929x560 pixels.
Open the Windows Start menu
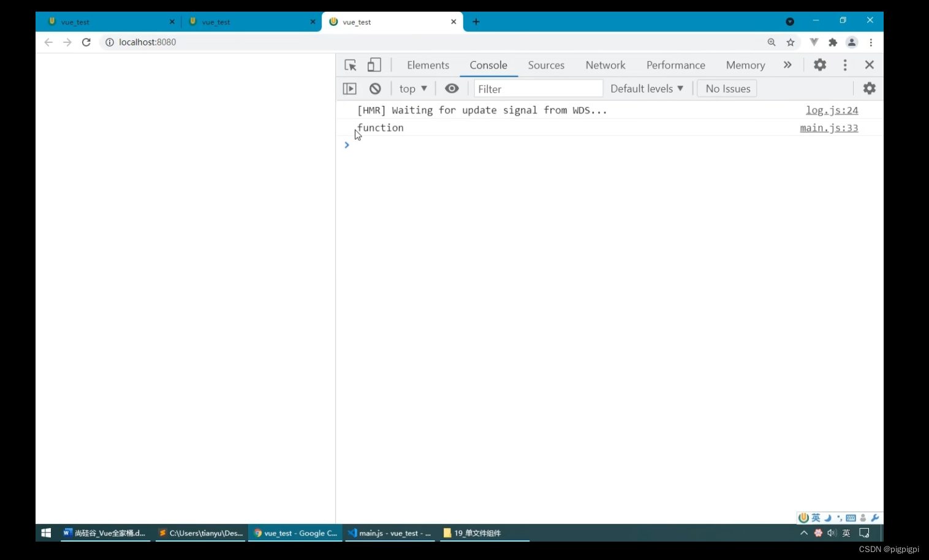point(46,533)
